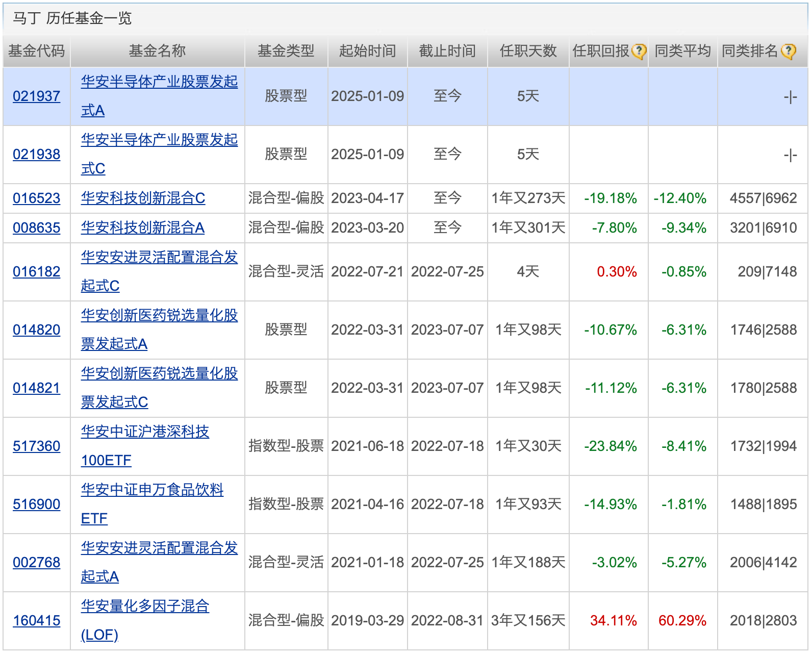812x655 pixels.
Task: Select the 2022-08-31 end date cell
Action: [447, 621]
